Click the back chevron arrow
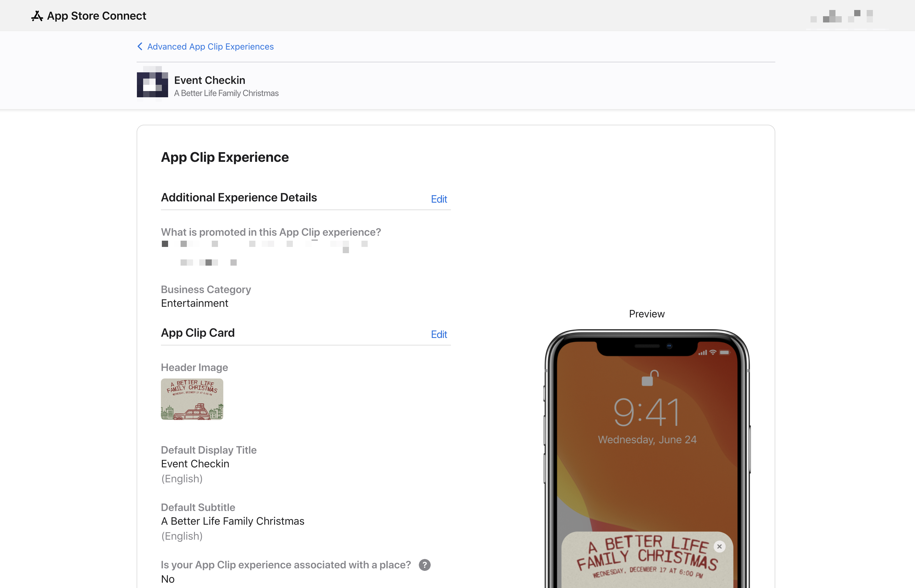 [140, 46]
